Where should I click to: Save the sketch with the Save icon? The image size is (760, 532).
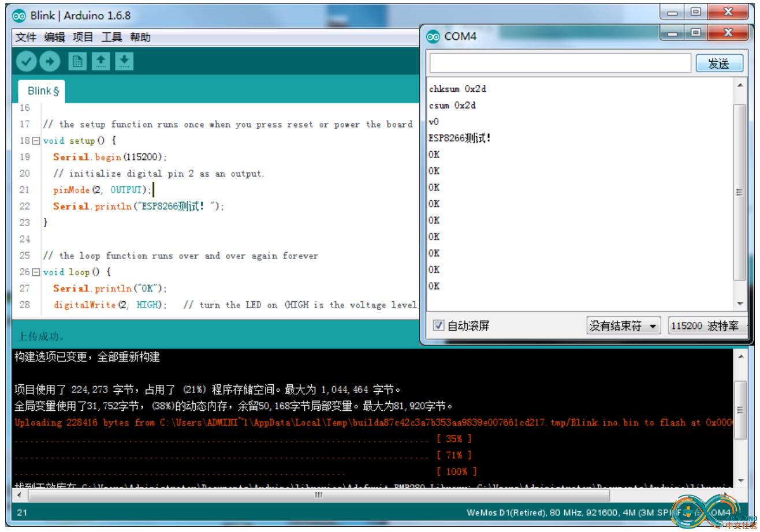[x=124, y=61]
